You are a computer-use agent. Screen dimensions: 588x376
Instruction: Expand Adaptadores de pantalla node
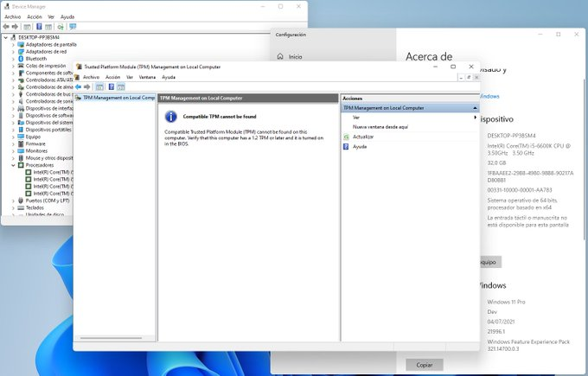[x=14, y=45]
